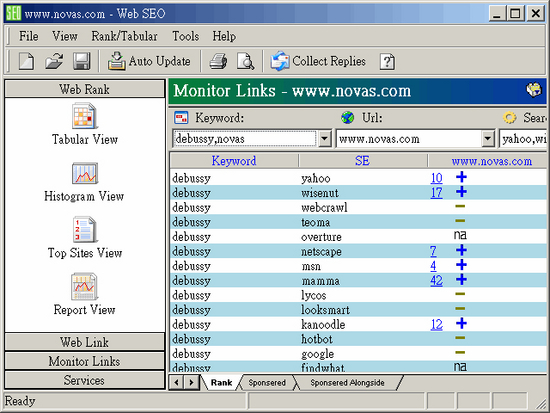Expand the Url combo box dropdown

point(488,139)
